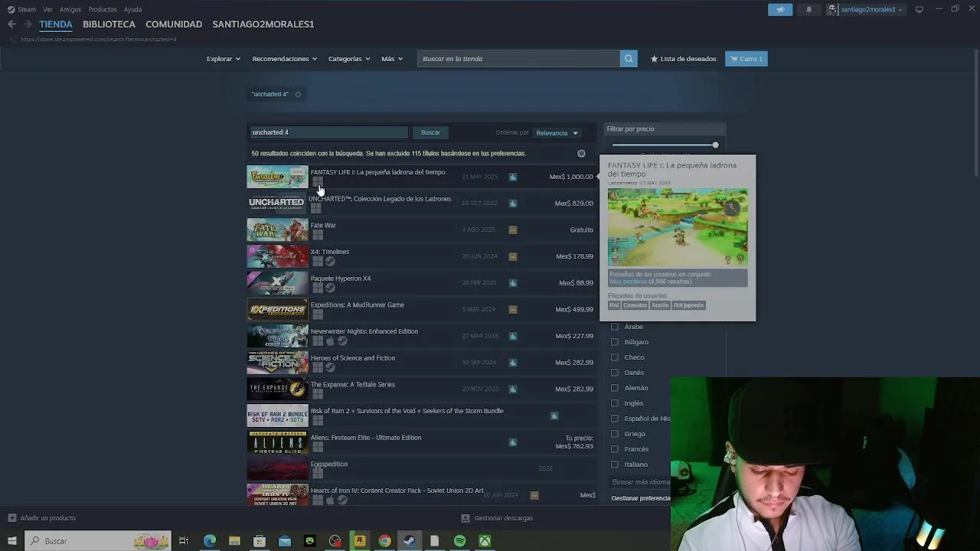This screenshot has width=980, height=551.
Task: Open the Ver menu
Action: coord(48,9)
